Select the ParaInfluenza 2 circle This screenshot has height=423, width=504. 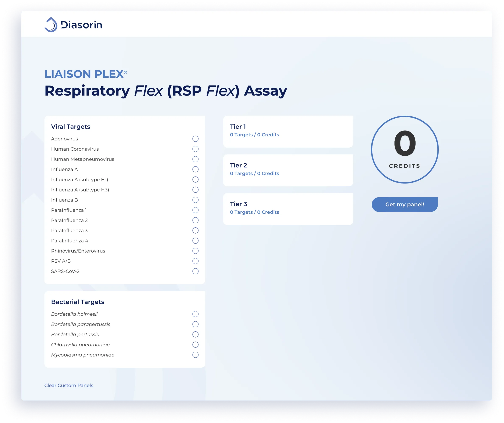[195, 220]
